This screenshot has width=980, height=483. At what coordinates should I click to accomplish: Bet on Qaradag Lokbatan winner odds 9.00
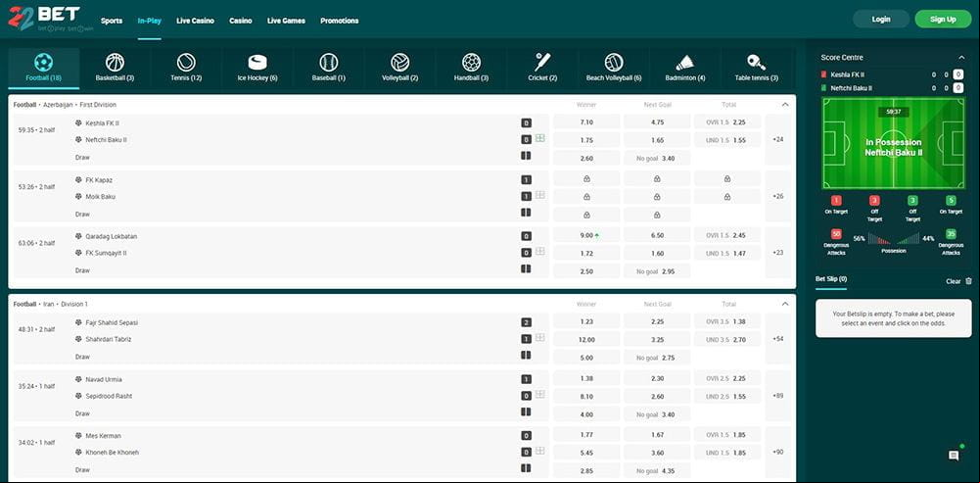(x=586, y=235)
